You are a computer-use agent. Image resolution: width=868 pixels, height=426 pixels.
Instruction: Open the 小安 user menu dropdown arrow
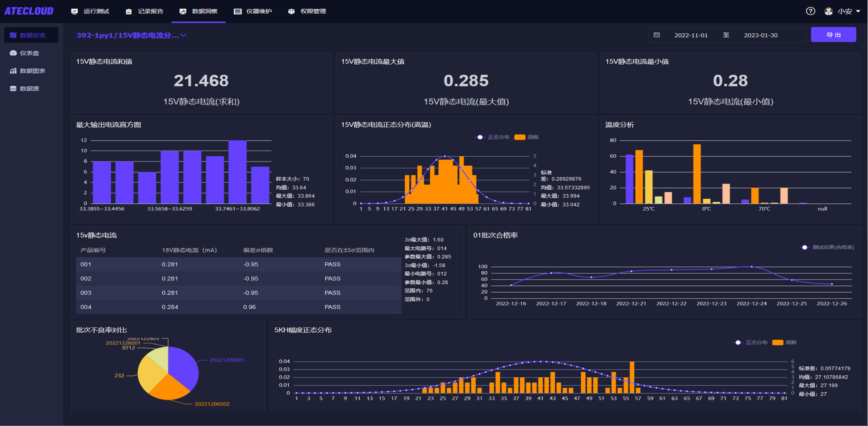pyautogui.click(x=858, y=11)
